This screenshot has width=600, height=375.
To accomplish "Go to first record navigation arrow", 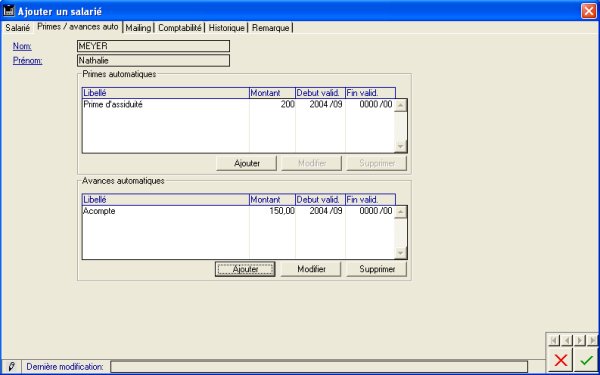I will (x=554, y=340).
